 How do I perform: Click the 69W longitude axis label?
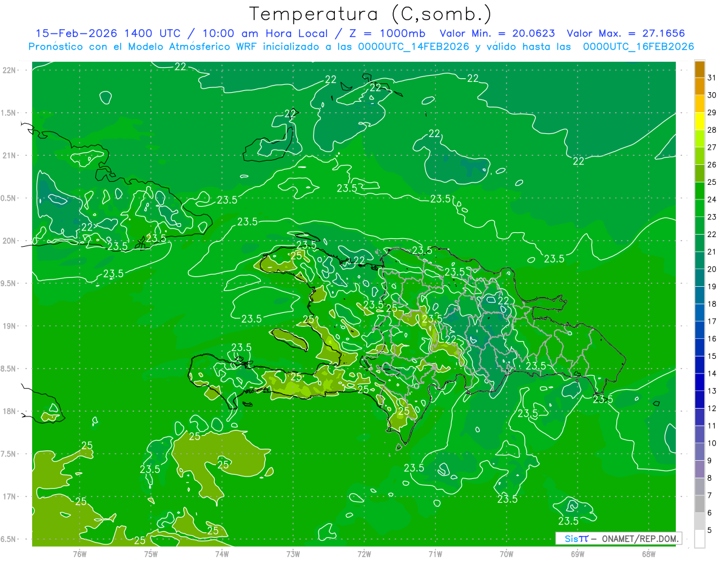tap(578, 554)
